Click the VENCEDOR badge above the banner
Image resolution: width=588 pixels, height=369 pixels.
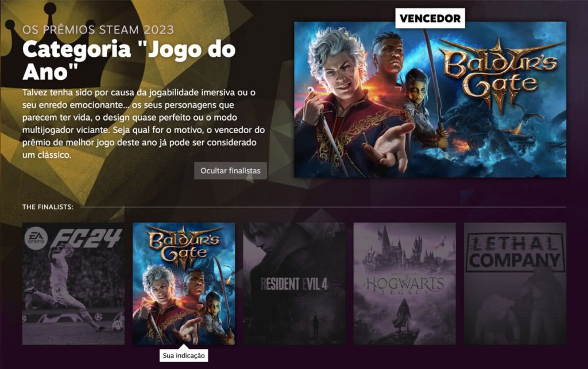(430, 18)
